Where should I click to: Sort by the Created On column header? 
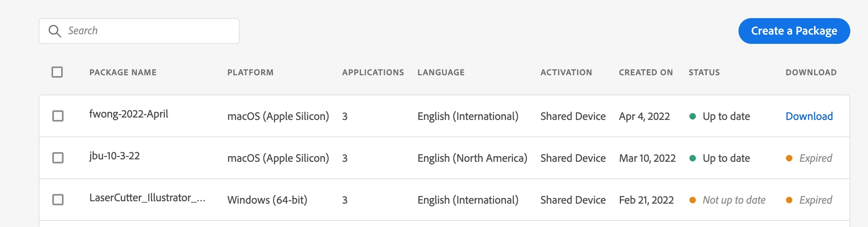click(646, 72)
